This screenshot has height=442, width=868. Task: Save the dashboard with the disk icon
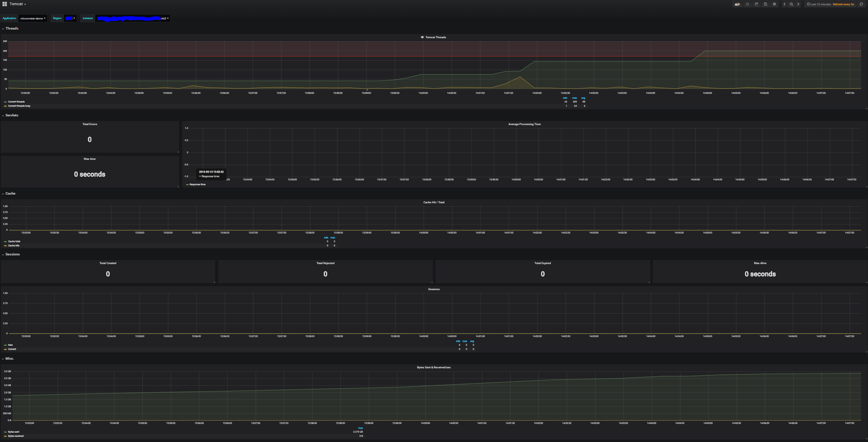tap(765, 4)
